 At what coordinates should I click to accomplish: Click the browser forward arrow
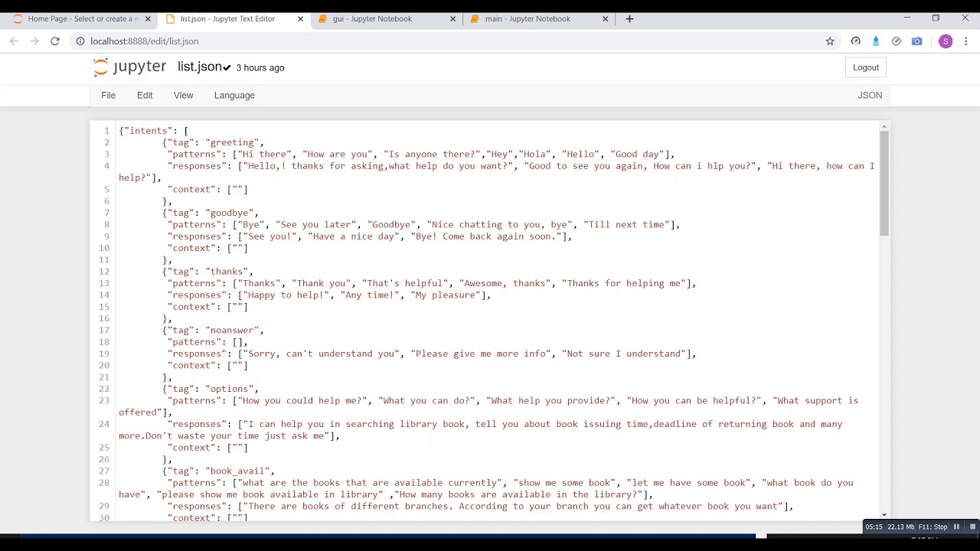[34, 41]
